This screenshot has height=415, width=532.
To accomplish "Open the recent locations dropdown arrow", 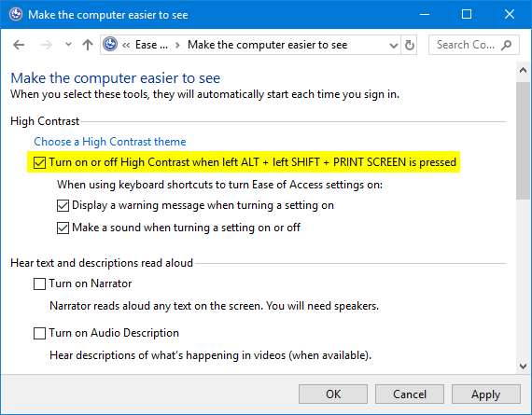I will click(x=68, y=45).
